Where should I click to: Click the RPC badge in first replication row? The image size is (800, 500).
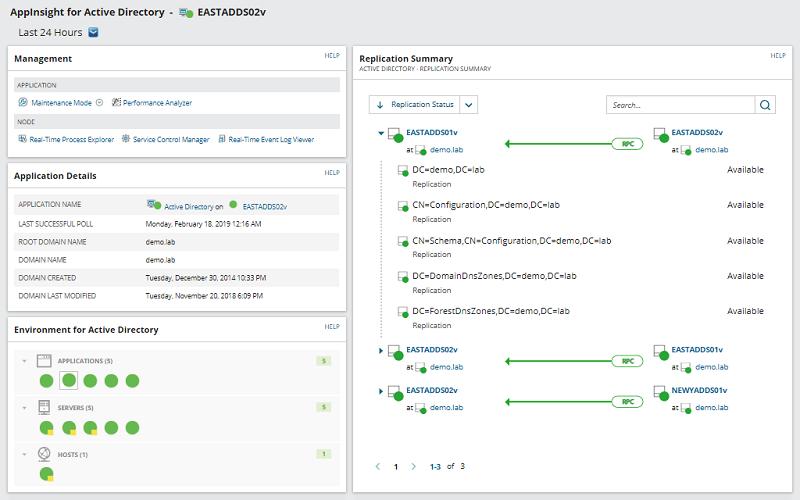[628, 144]
